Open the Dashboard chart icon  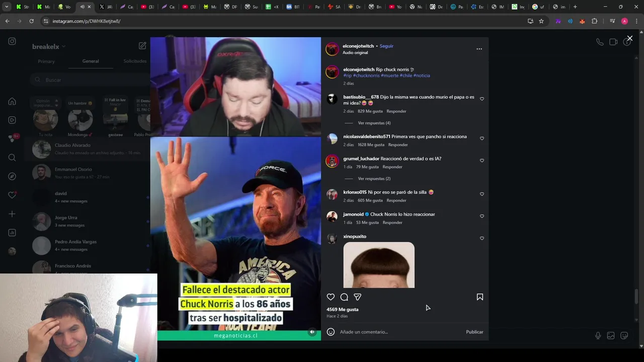pyautogui.click(x=12, y=233)
